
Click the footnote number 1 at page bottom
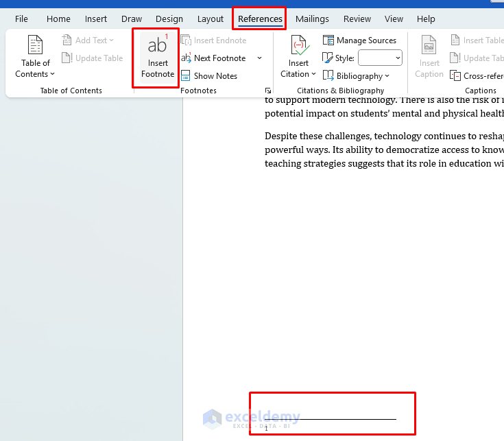266,429
